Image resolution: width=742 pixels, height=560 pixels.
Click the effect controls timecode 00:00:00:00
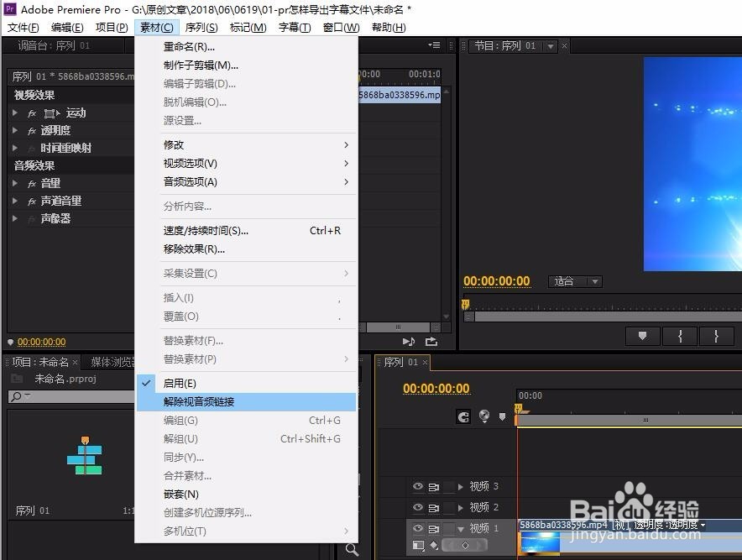click(x=42, y=342)
